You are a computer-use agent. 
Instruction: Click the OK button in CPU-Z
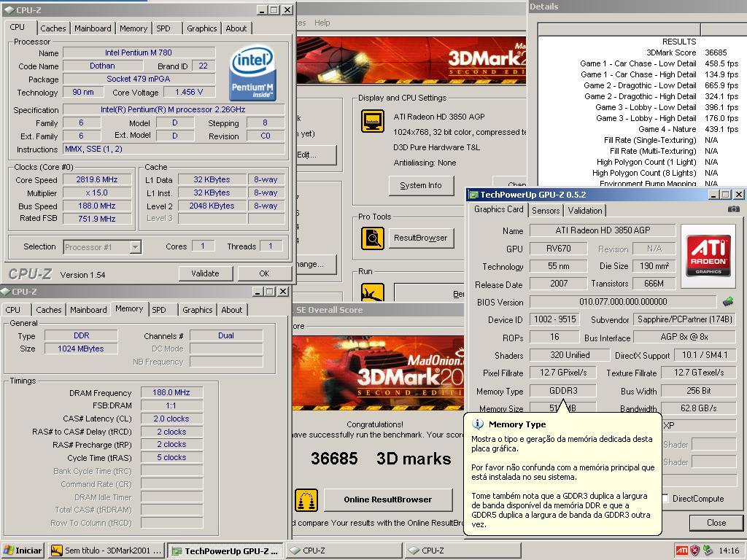[x=264, y=274]
